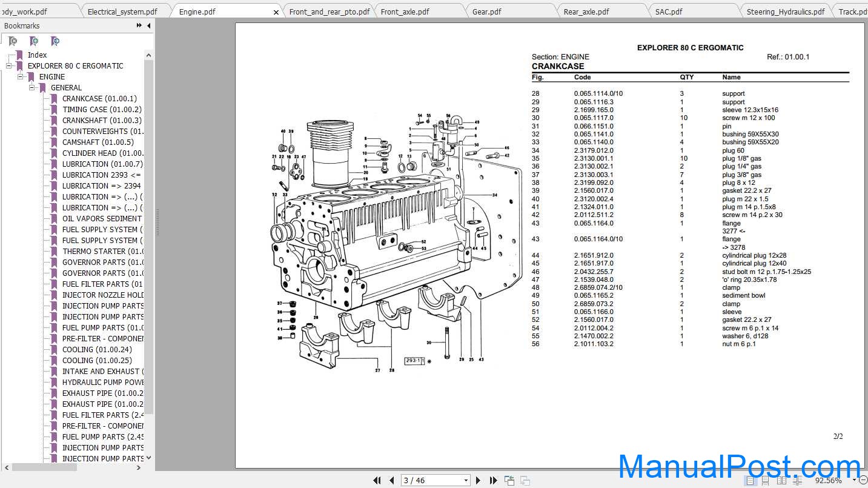Click the Bookmarks panel double-arrow options icon
The image size is (868, 488).
coord(139,25)
